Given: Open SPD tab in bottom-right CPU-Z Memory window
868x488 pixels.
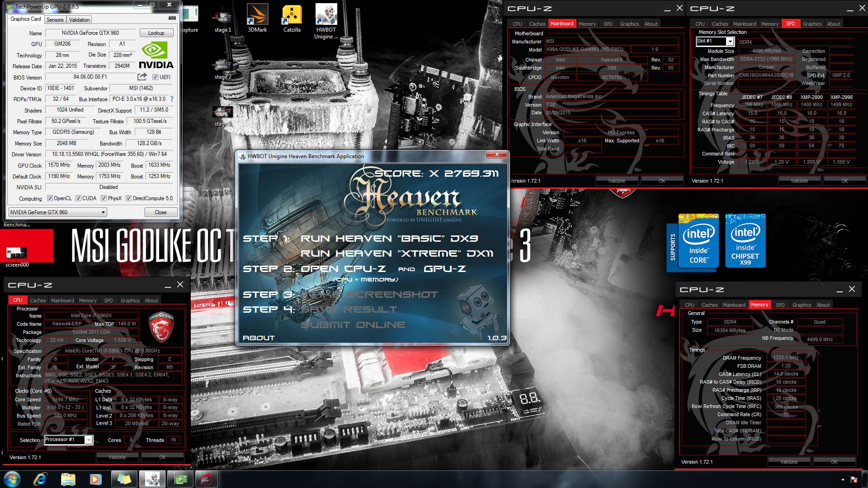Looking at the screenshot, I should point(780,305).
